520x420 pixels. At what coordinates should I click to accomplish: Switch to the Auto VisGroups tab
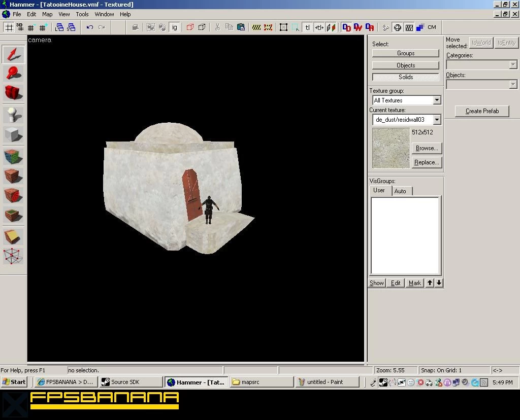[x=400, y=191]
